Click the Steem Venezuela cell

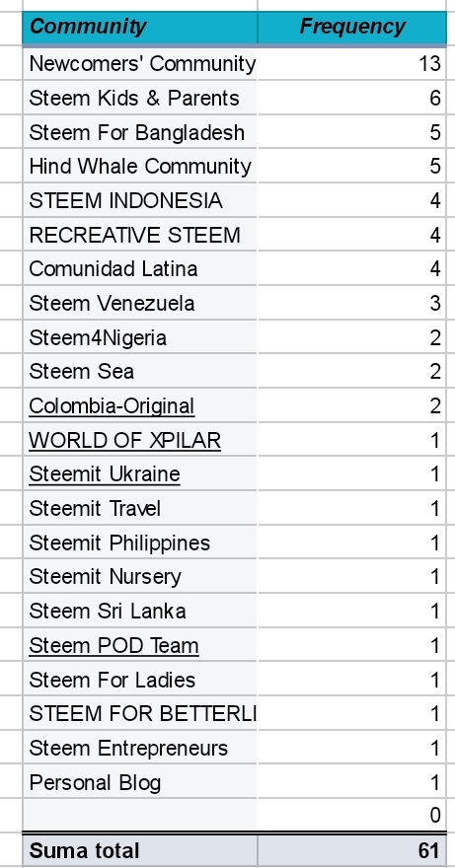pyautogui.click(x=140, y=303)
